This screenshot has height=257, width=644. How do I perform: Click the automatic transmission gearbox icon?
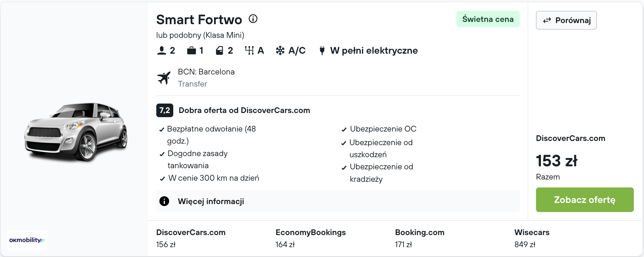click(249, 51)
